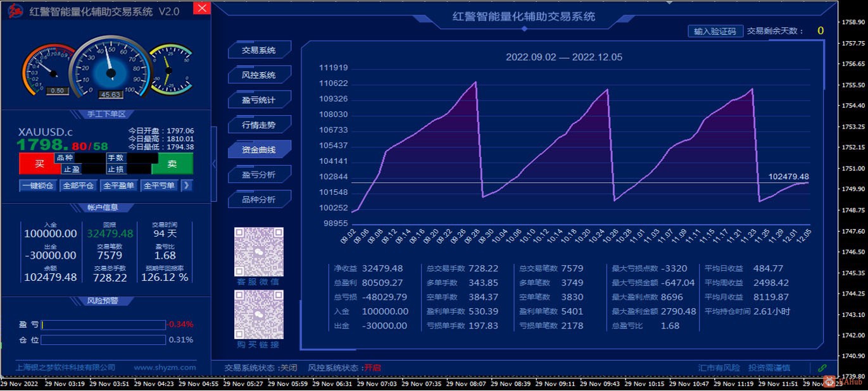Click the www.shyzm.com website link
This screenshot has height=391, width=868.
(165, 367)
